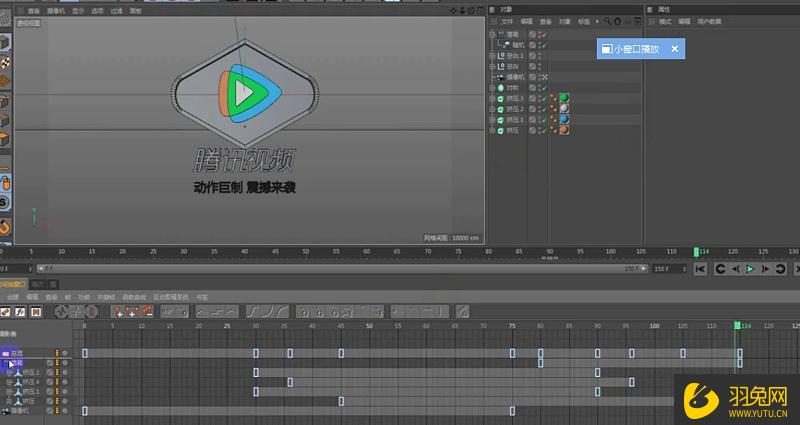Screen dimensions: 800x425
Task: Open 用户数据 menu in Attributes panel
Action: pos(709,21)
